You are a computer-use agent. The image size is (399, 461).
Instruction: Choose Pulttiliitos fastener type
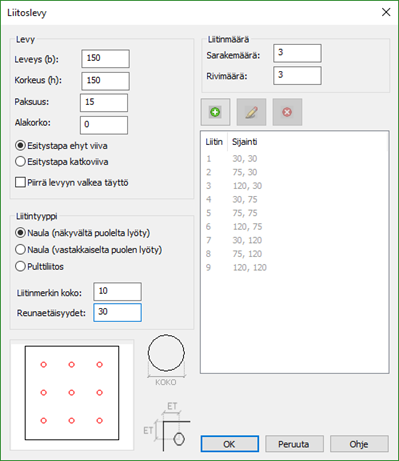pos(39,267)
